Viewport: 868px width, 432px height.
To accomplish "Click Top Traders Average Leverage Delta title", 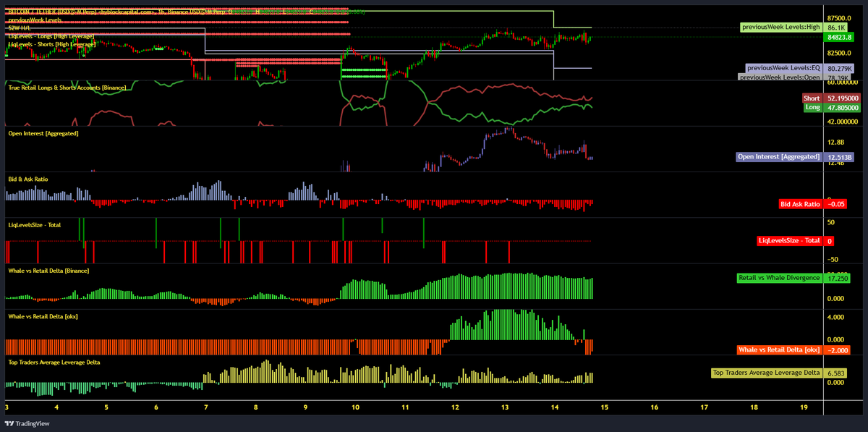I will [54, 362].
